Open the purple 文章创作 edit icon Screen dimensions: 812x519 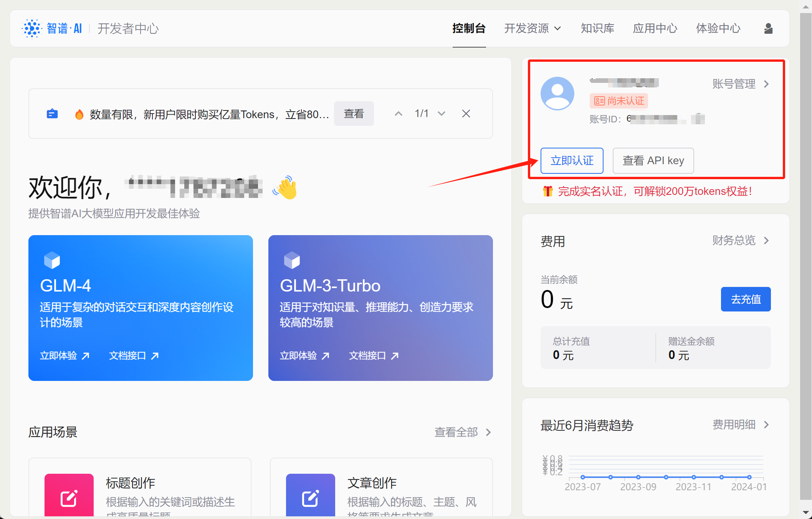tap(310, 497)
